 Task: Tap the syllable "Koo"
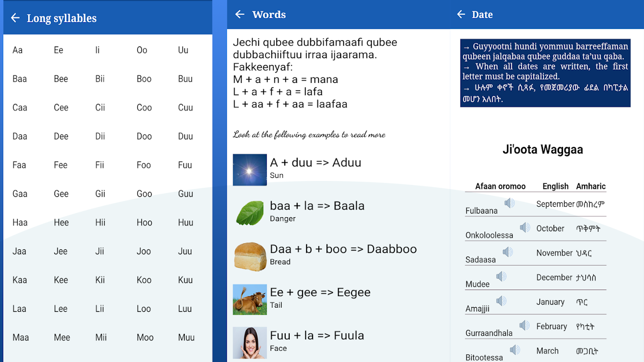tap(144, 280)
